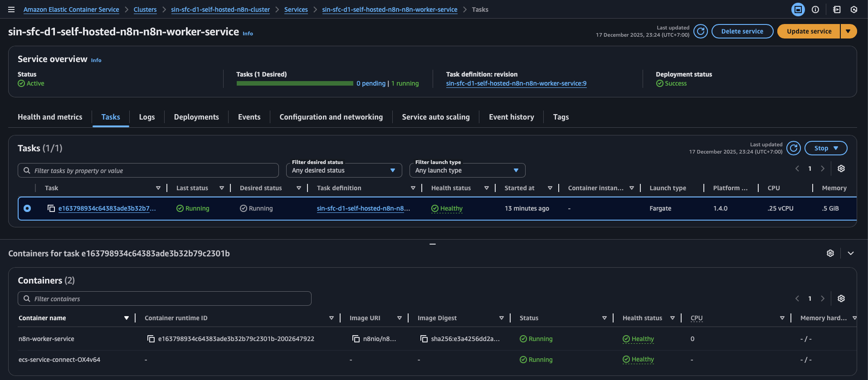This screenshot has width=868, height=380.
Task: Toggle the highlighted square panel icon in the top bar
Action: [x=798, y=10]
